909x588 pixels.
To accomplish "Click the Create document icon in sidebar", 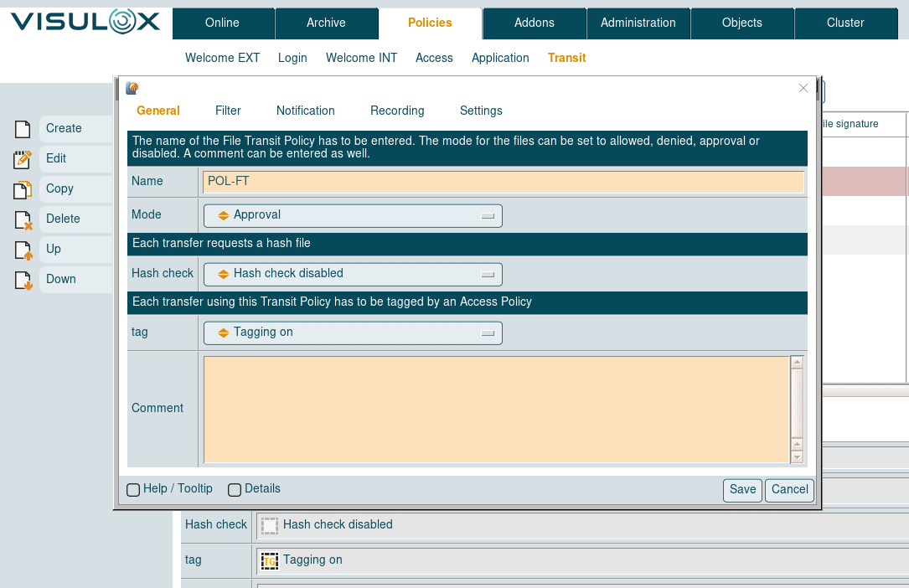I will pyautogui.click(x=23, y=129).
